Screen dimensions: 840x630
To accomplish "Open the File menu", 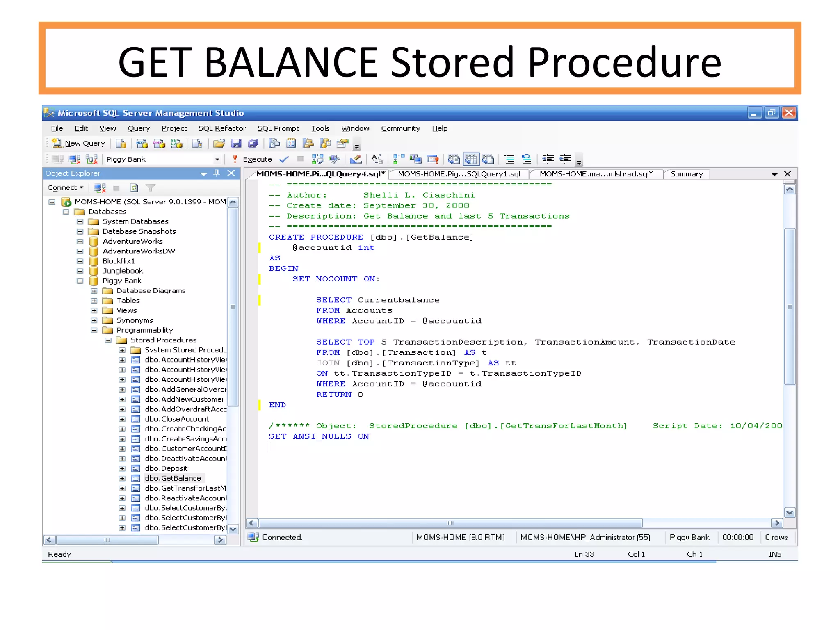I will 57,128.
